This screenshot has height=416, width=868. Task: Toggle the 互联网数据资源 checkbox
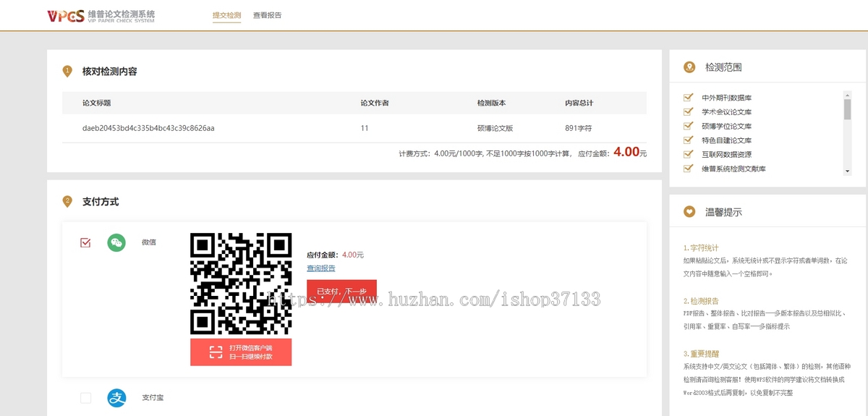(688, 154)
